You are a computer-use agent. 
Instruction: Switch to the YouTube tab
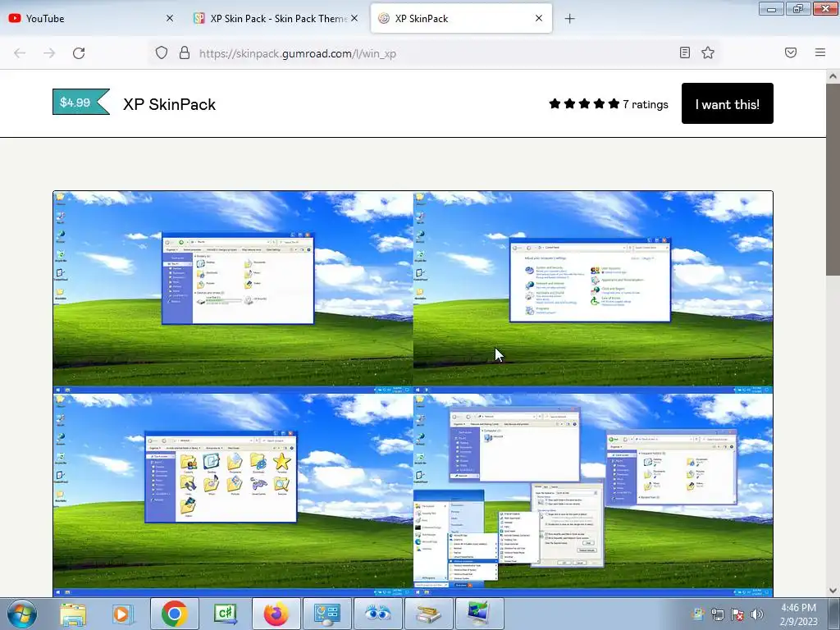click(x=91, y=18)
